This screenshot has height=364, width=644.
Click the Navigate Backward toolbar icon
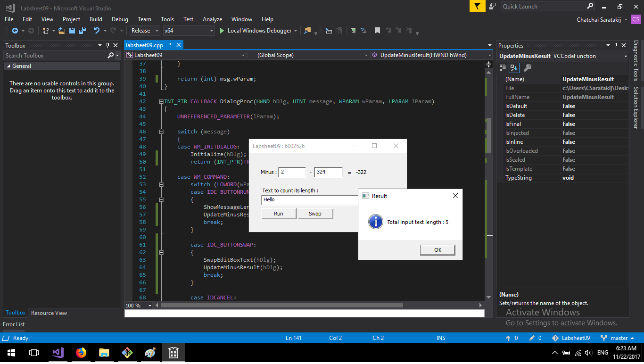tap(15, 31)
